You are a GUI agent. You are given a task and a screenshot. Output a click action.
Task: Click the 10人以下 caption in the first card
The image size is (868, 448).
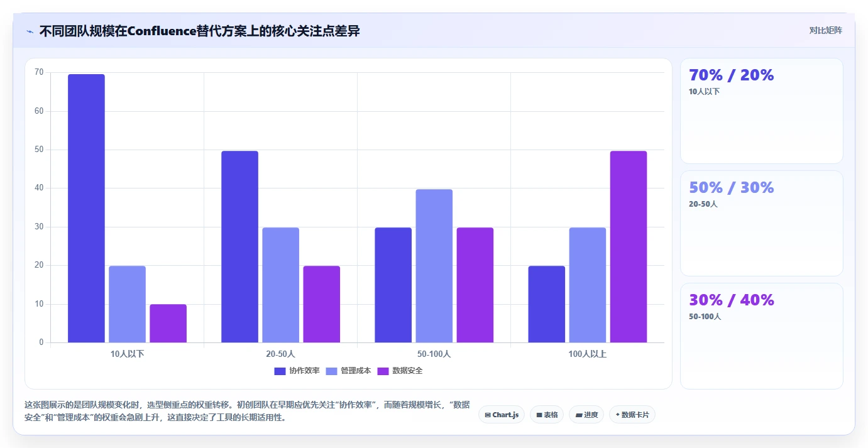pyautogui.click(x=704, y=92)
